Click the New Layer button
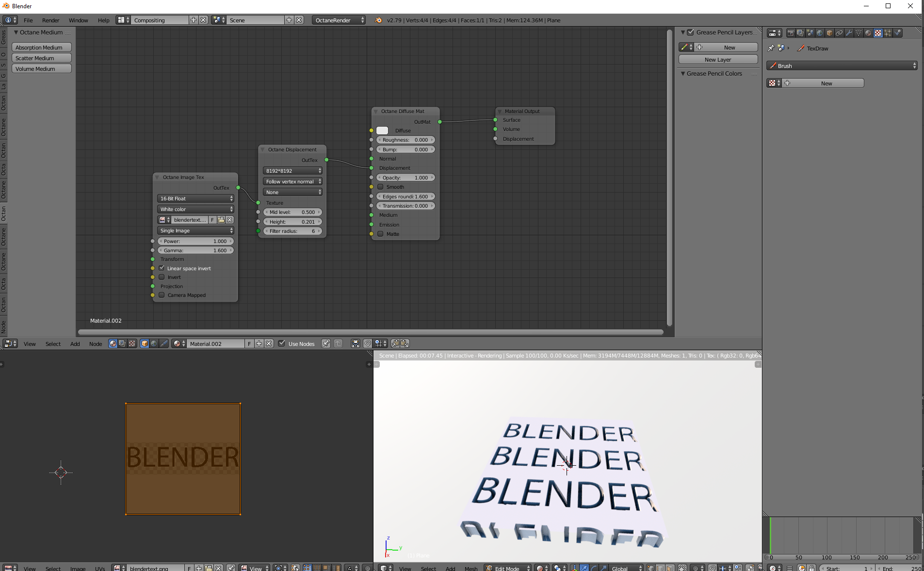The height and width of the screenshot is (571, 924). tap(718, 59)
